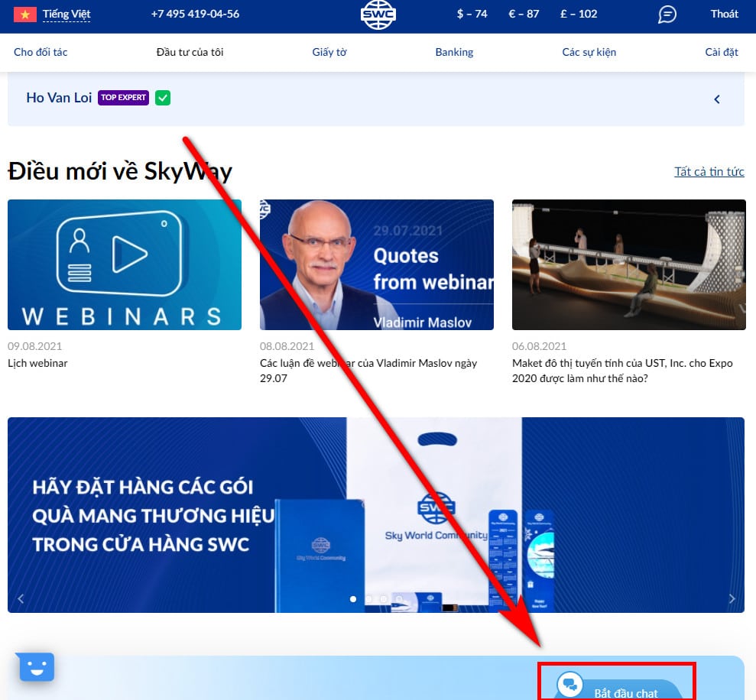The height and width of the screenshot is (700, 756).
Task: Open the Tiếng Việt language selector
Action: pos(67,14)
